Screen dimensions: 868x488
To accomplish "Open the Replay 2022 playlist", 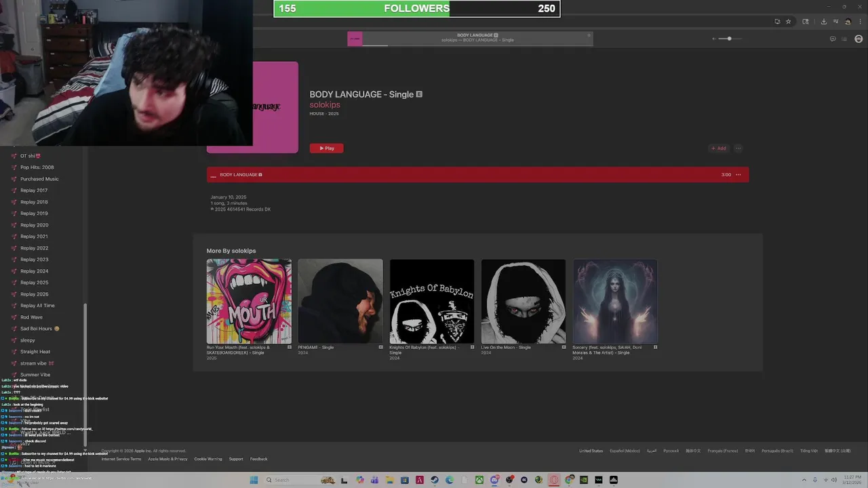I will coord(34,248).
